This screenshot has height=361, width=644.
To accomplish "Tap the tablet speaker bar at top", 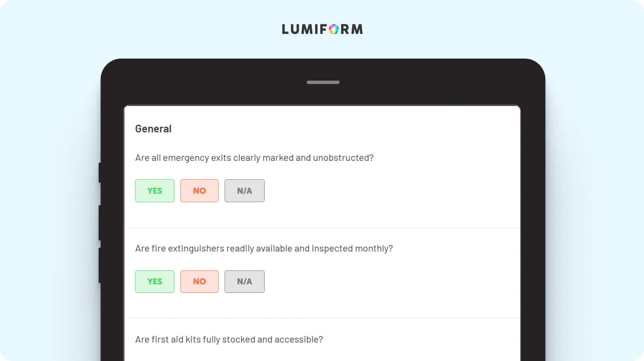I will (323, 82).
